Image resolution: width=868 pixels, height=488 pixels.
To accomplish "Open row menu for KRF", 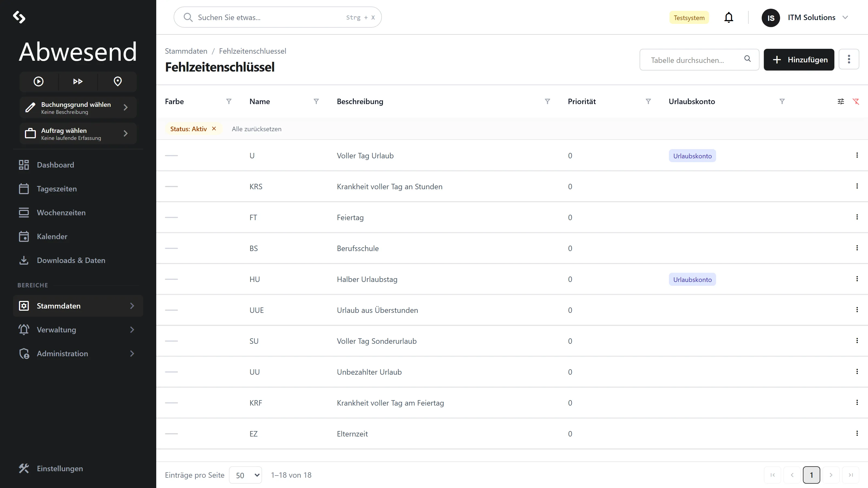I will point(857,402).
